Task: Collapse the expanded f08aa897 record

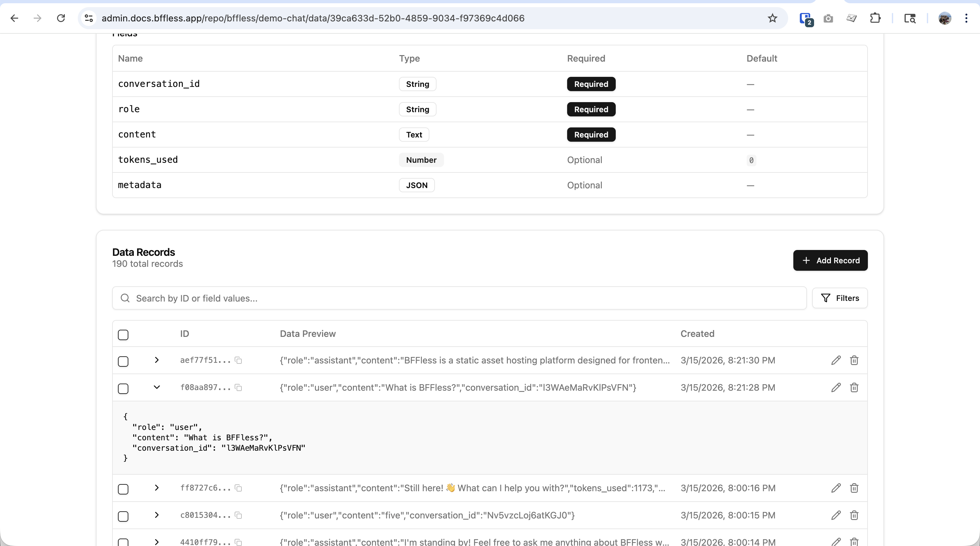Action: 156,387
